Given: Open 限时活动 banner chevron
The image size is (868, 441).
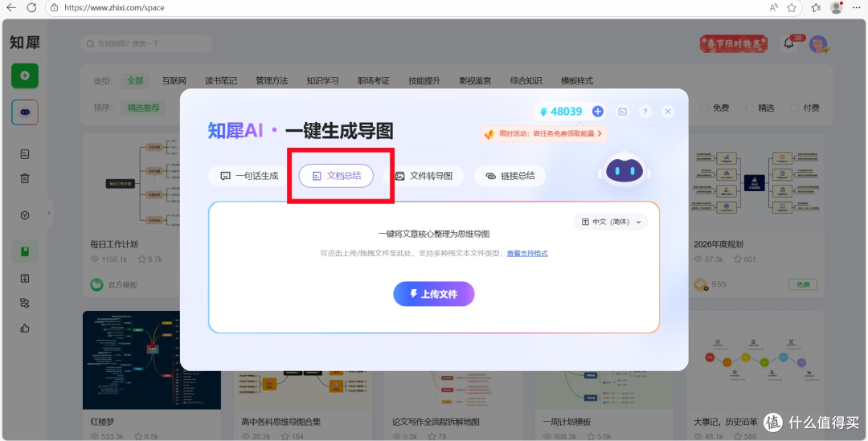Looking at the screenshot, I should coord(600,133).
